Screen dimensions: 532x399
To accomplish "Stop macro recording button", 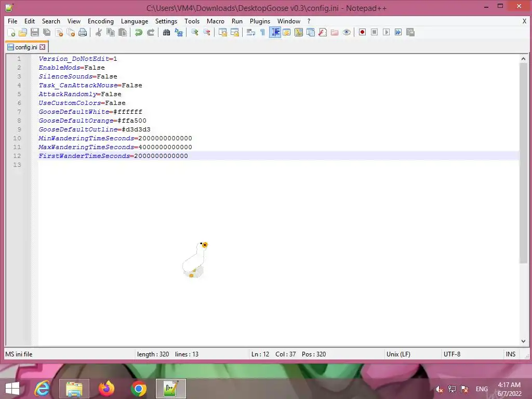I will click(374, 32).
